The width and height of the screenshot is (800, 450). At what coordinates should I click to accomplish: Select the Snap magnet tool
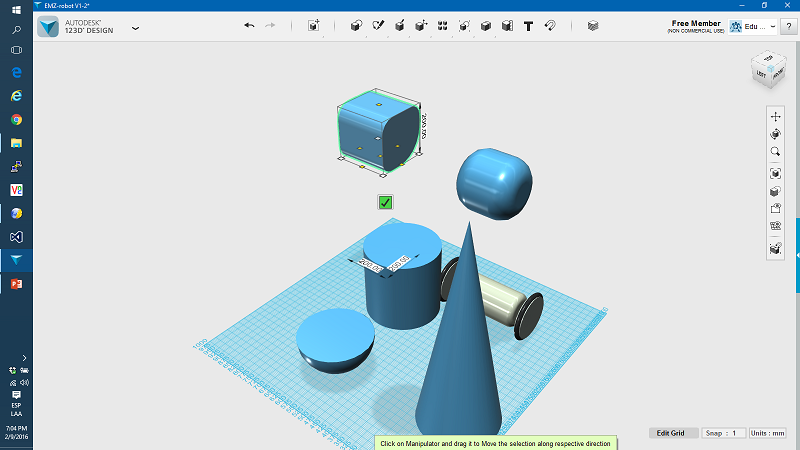click(x=550, y=26)
